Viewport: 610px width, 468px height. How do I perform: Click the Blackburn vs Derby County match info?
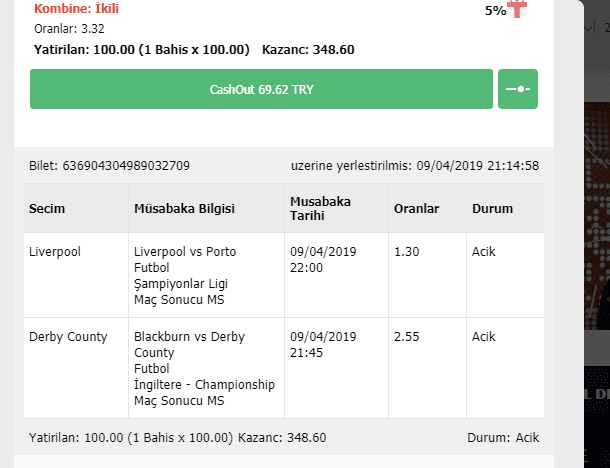click(x=204, y=368)
